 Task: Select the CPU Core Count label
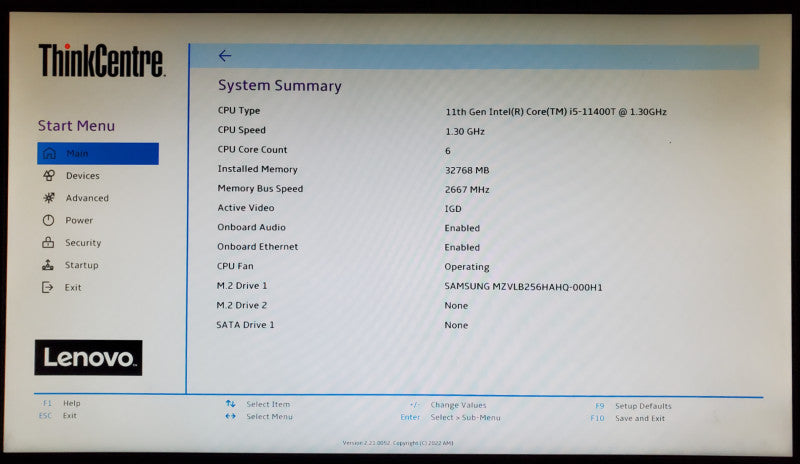pyautogui.click(x=252, y=150)
